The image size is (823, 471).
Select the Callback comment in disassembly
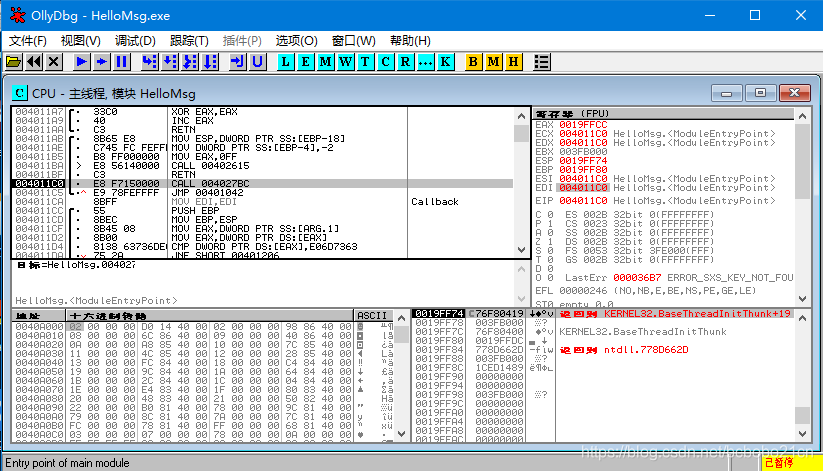435,202
